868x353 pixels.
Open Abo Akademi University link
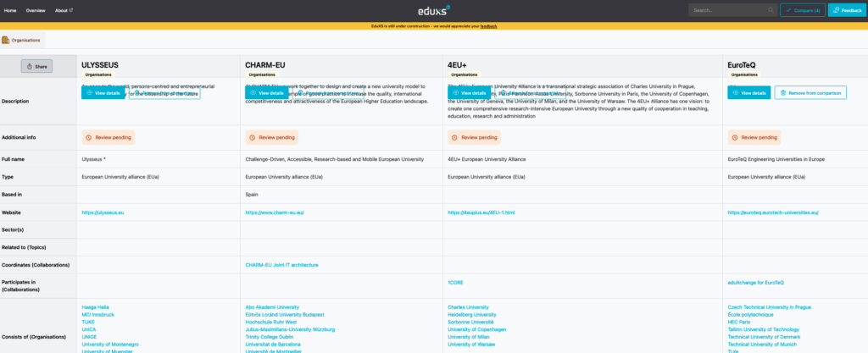click(x=272, y=307)
